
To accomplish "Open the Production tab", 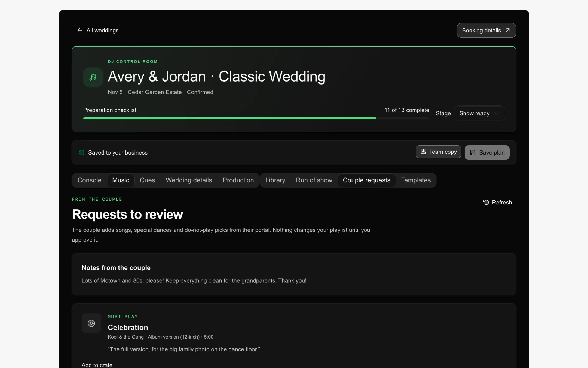I will tap(238, 180).
